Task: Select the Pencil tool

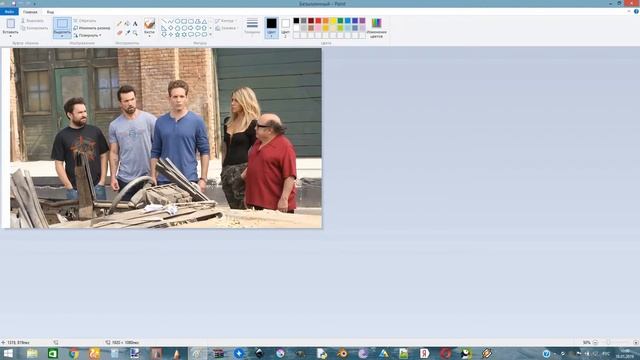Action: (x=119, y=24)
